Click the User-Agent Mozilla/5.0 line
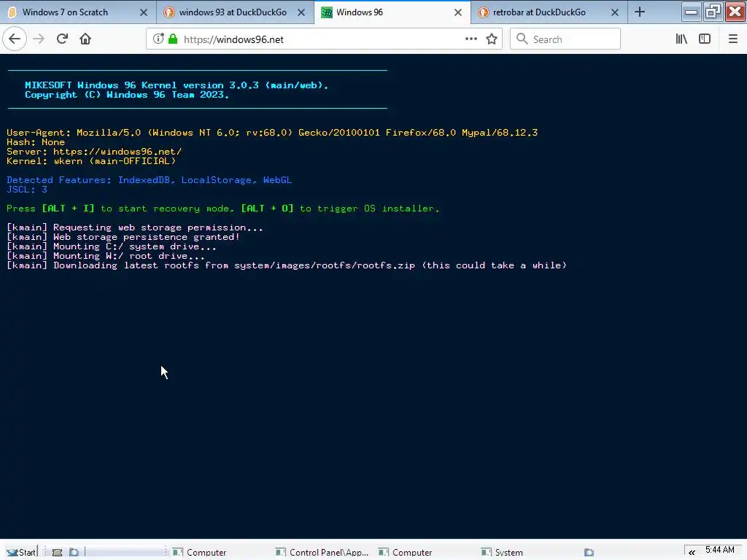Image resolution: width=747 pixels, height=560 pixels. pos(272,133)
